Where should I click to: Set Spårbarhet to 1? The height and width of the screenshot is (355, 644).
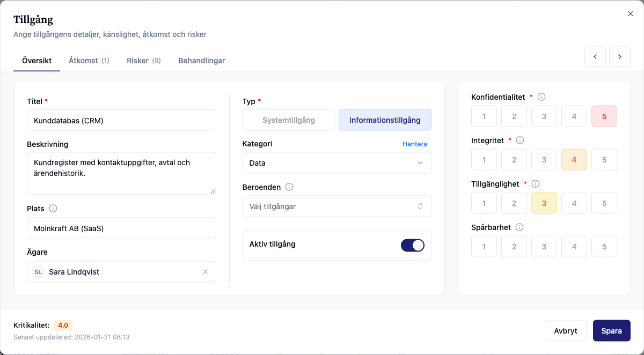coord(484,247)
